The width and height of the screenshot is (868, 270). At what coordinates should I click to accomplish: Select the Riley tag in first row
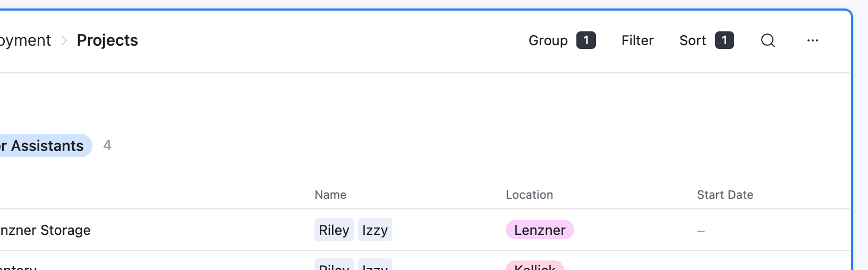click(x=334, y=230)
